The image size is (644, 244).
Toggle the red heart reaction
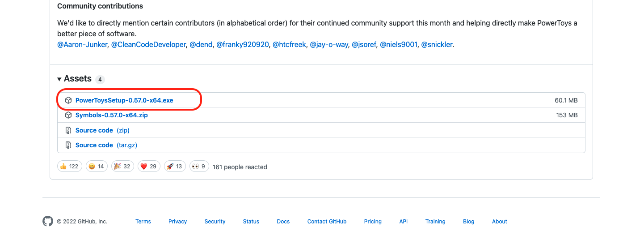[x=149, y=167]
